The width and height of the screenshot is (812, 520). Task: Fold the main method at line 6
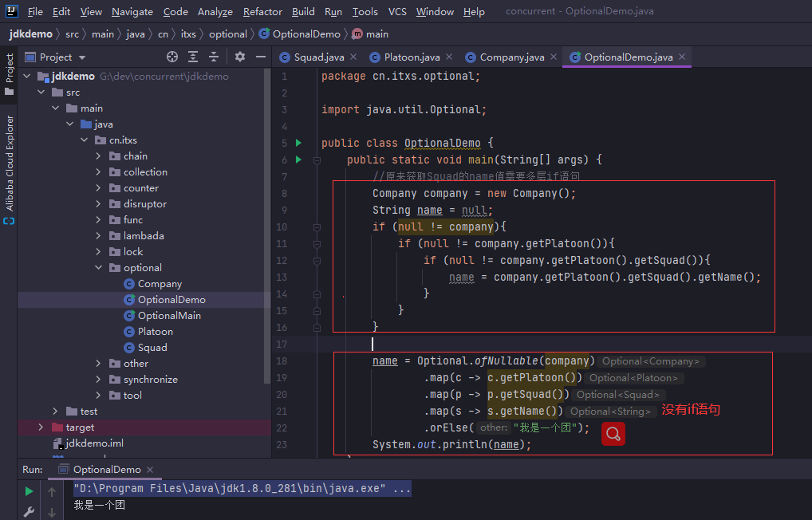317,160
